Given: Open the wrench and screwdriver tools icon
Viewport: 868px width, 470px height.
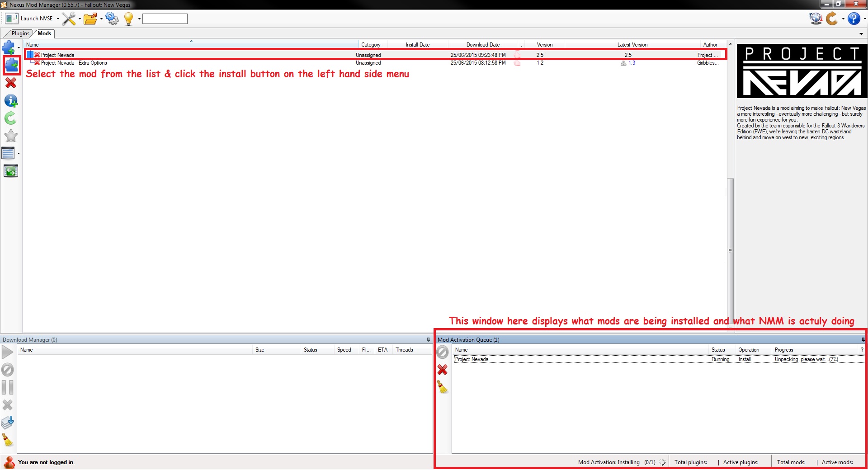Looking at the screenshot, I should pos(69,19).
